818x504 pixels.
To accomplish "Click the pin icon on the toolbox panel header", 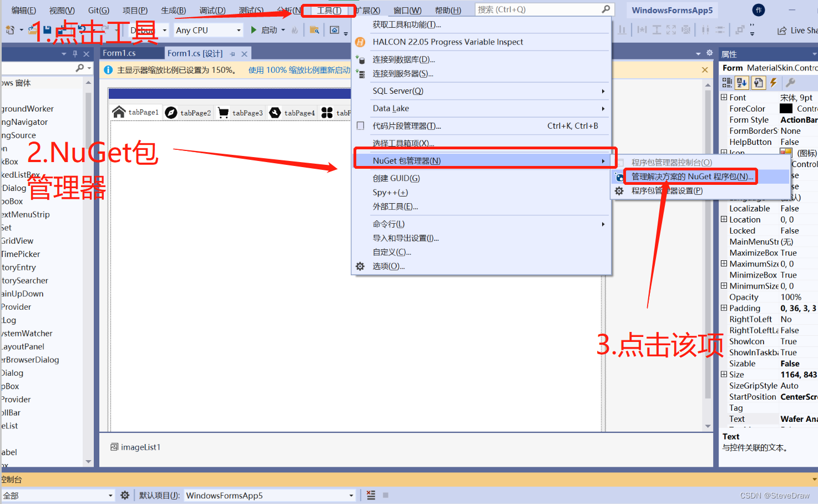I will [x=75, y=54].
